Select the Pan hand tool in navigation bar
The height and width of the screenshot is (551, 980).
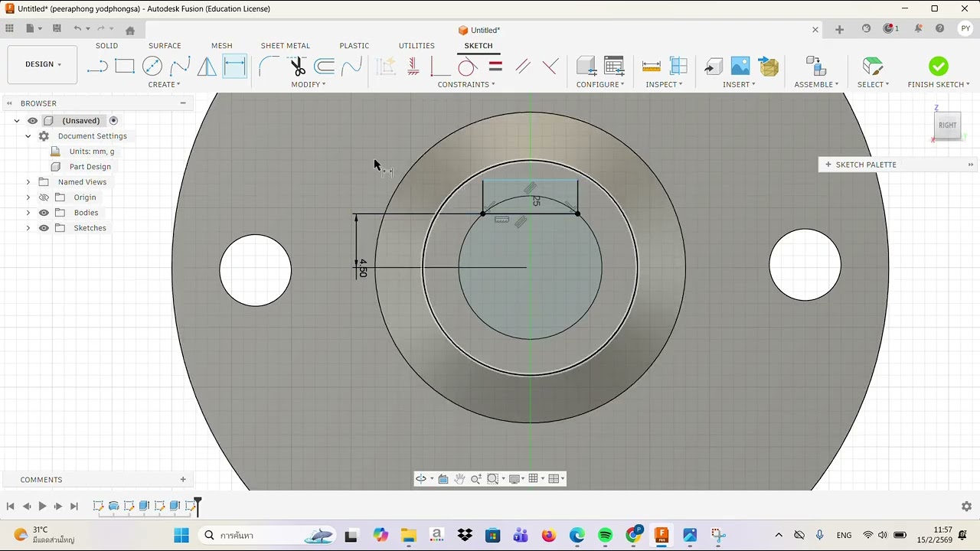coord(459,479)
